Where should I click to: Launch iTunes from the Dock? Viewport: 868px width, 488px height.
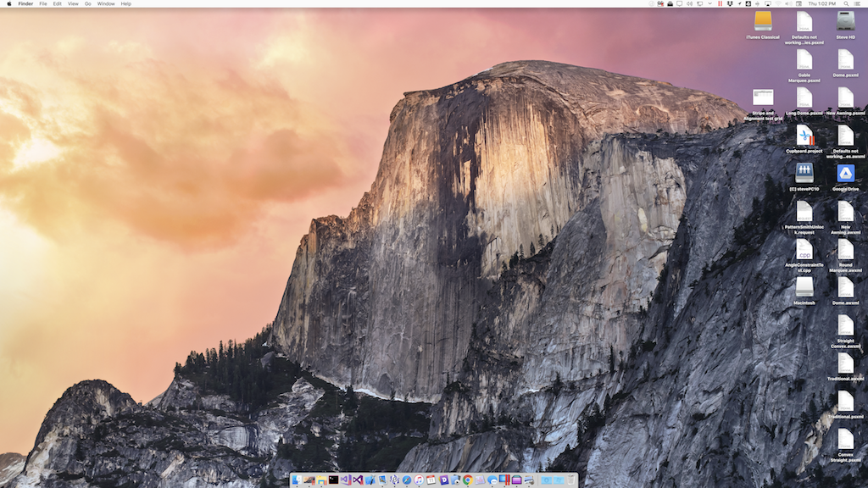click(x=419, y=479)
